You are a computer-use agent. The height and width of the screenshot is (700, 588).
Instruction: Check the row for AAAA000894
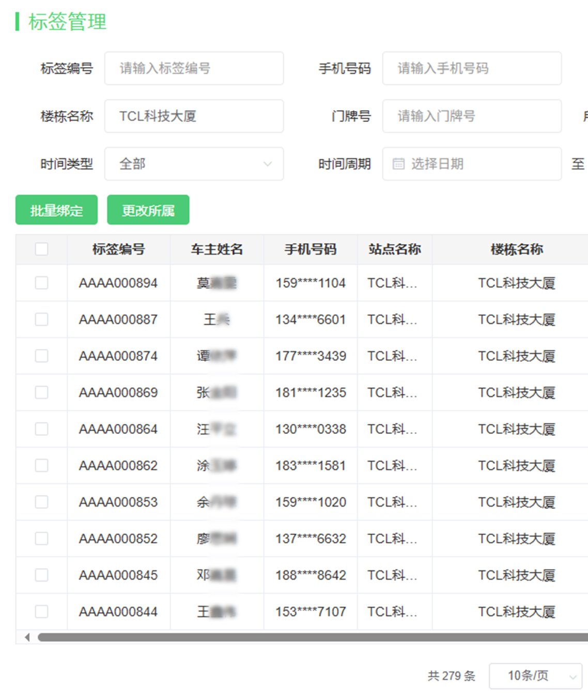coord(41,283)
